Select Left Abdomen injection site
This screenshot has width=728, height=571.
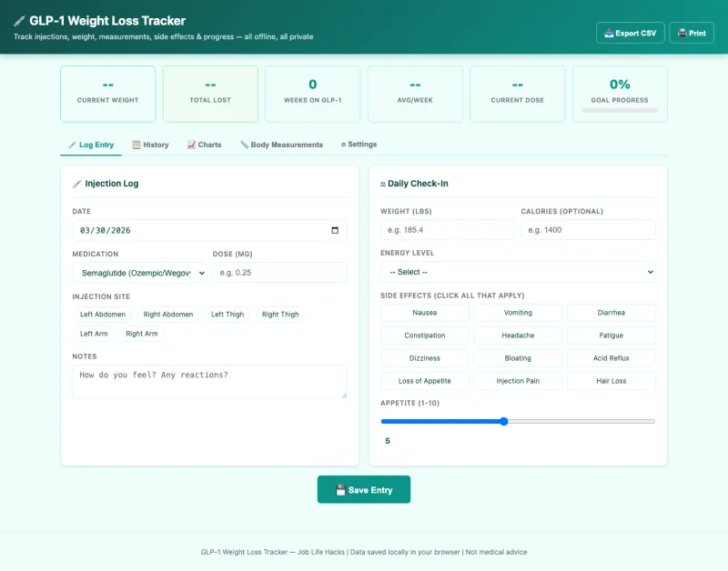(x=99, y=315)
